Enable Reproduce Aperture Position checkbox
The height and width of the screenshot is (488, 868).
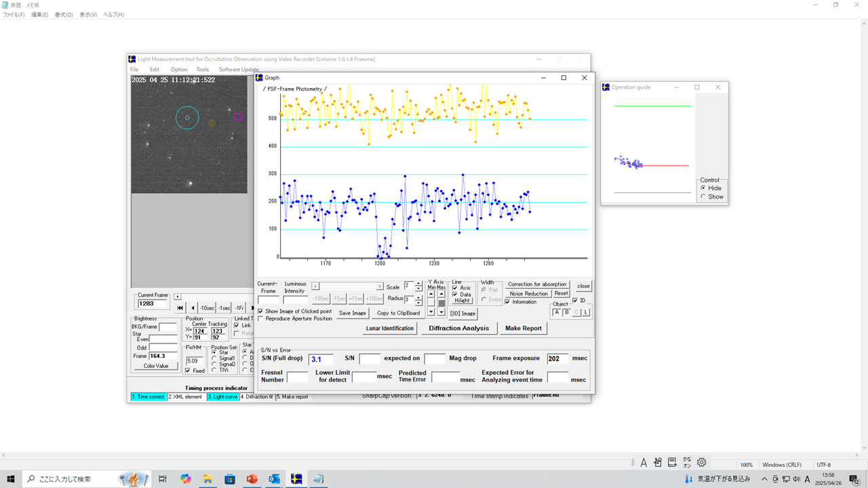261,319
